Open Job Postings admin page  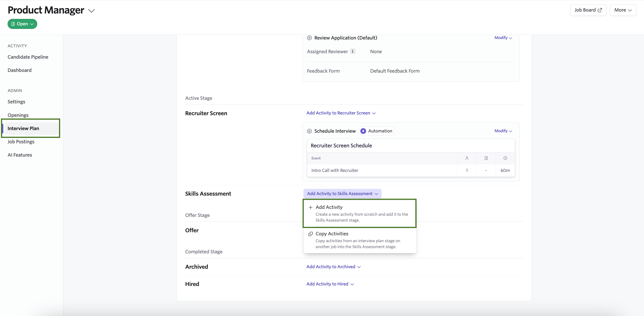(x=21, y=141)
